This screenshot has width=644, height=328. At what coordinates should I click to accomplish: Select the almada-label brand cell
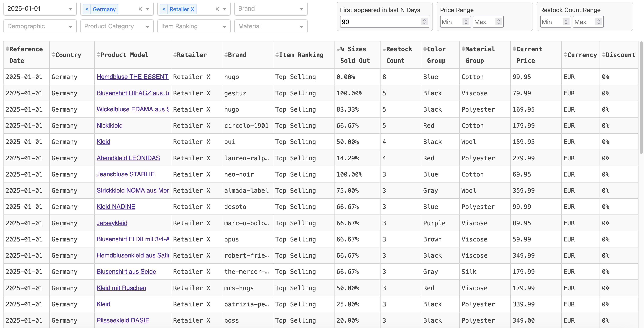click(x=247, y=191)
